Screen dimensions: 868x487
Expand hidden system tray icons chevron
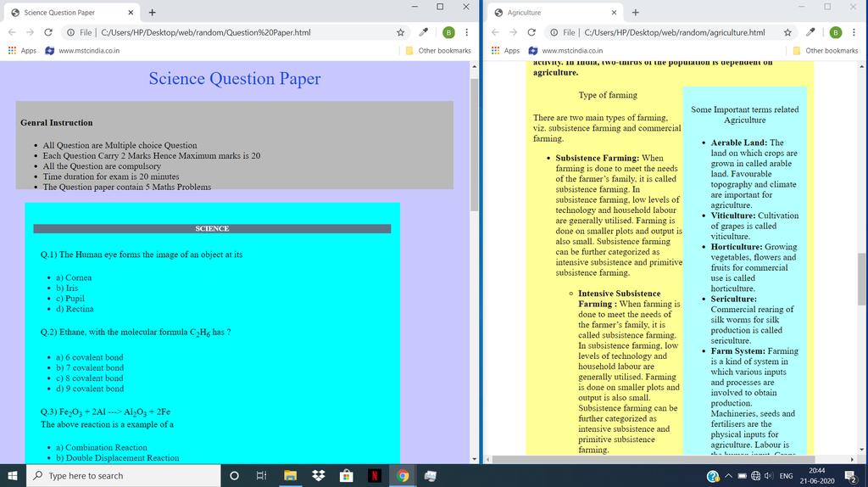[x=728, y=476]
